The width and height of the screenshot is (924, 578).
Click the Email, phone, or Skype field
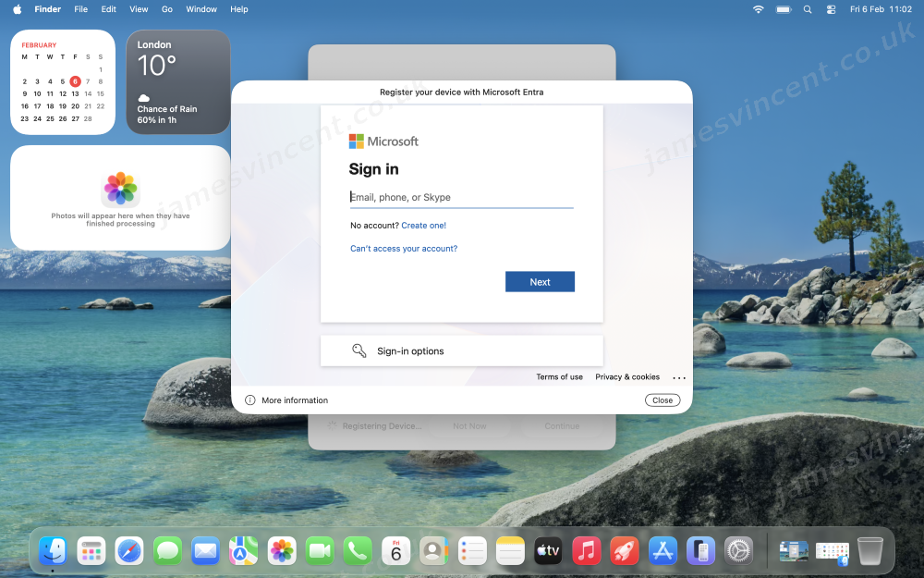(461, 197)
